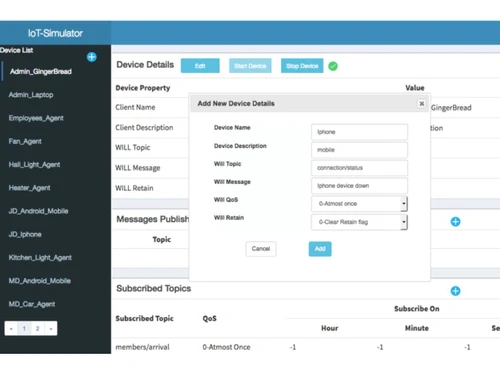Add a published message with the plus icon
500x375 pixels.
click(455, 222)
